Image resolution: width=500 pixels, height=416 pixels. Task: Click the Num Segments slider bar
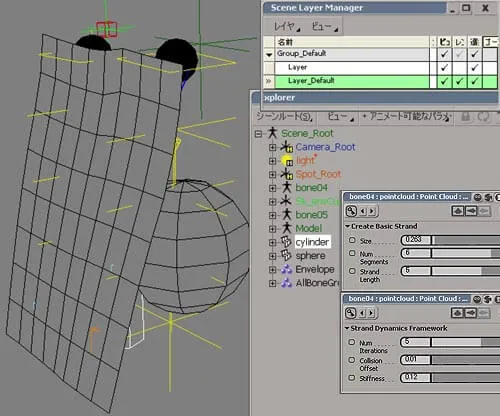click(467, 253)
